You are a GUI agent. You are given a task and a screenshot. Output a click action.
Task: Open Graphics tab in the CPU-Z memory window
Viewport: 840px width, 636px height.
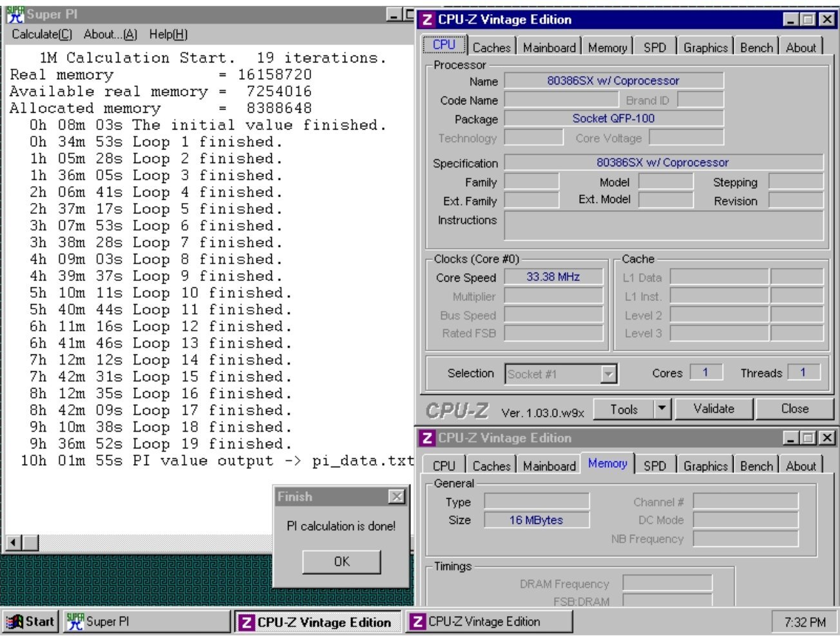click(x=705, y=466)
